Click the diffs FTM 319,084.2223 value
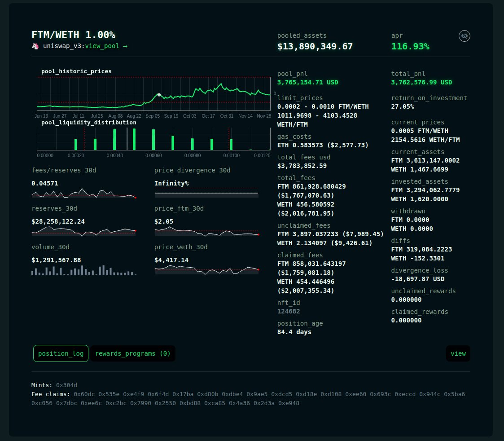The height and width of the screenshot is (441, 504). (421, 250)
